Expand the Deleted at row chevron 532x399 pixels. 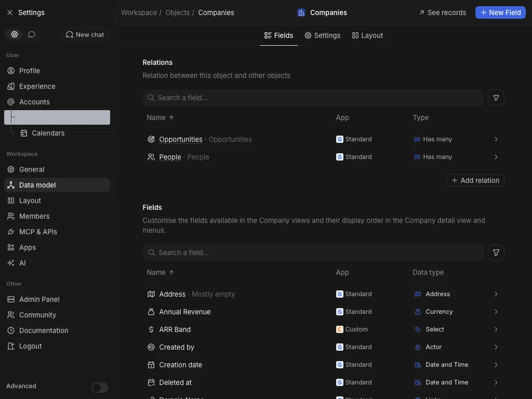(x=496, y=382)
